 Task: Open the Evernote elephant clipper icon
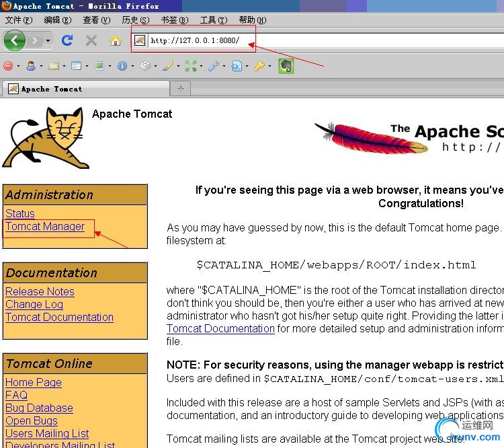286,66
